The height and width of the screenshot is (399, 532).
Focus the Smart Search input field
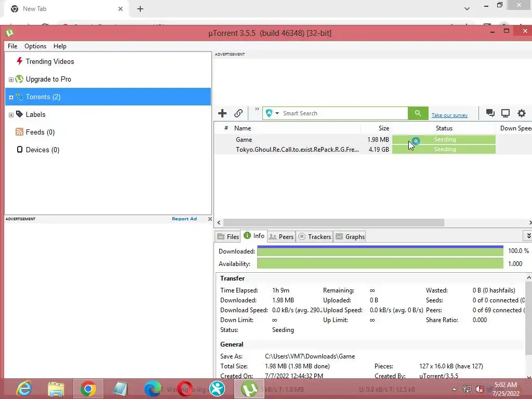pos(344,113)
